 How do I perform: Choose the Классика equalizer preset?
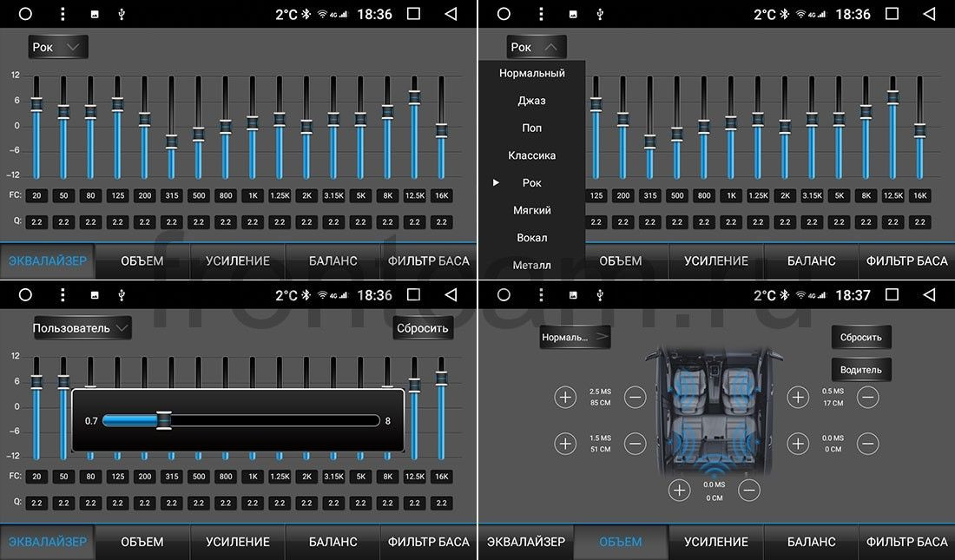(x=531, y=155)
